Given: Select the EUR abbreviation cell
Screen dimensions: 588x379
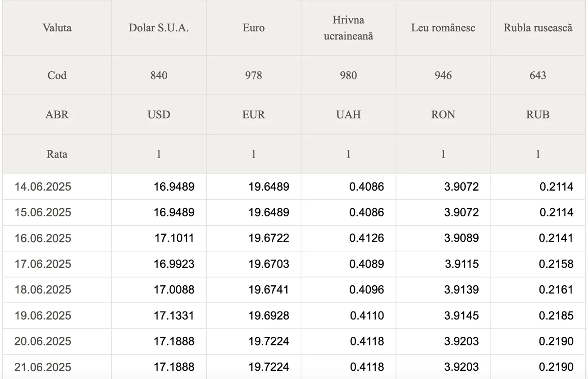Looking at the screenshot, I should coord(254,114).
